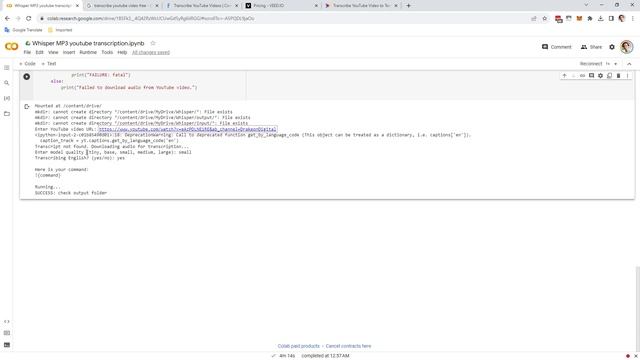Open the Imported bookmarks folder
This screenshot has height=360, width=640.
click(60, 30)
